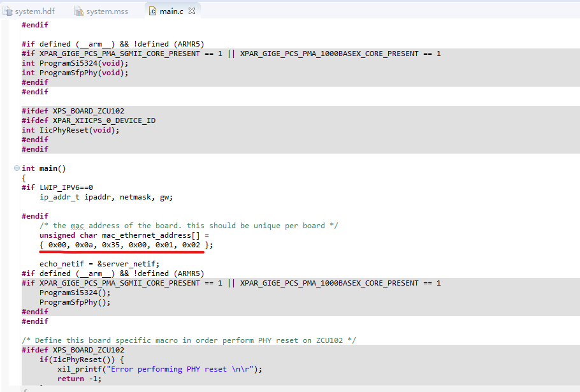This screenshot has height=392, width=580.
Task: Switch to the system.hdf tab
Action: (x=31, y=10)
